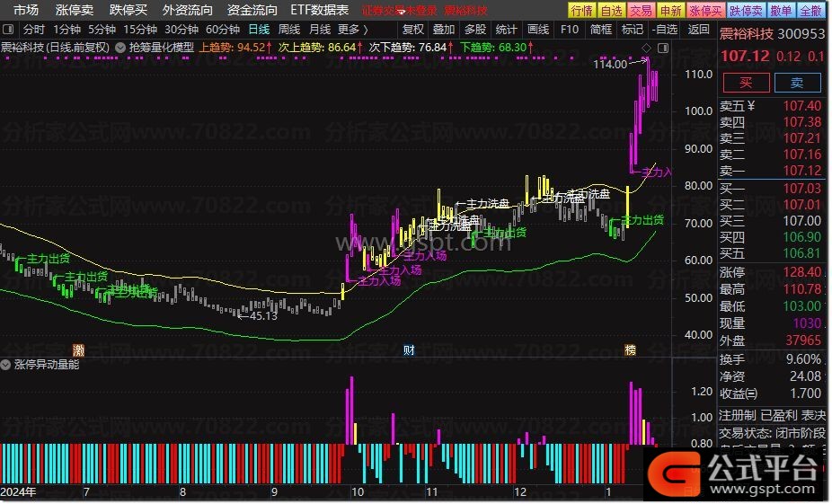Viewport: 832px width, 504px height.
Task: Click 叠加 toolbar item
Action: pos(444,30)
